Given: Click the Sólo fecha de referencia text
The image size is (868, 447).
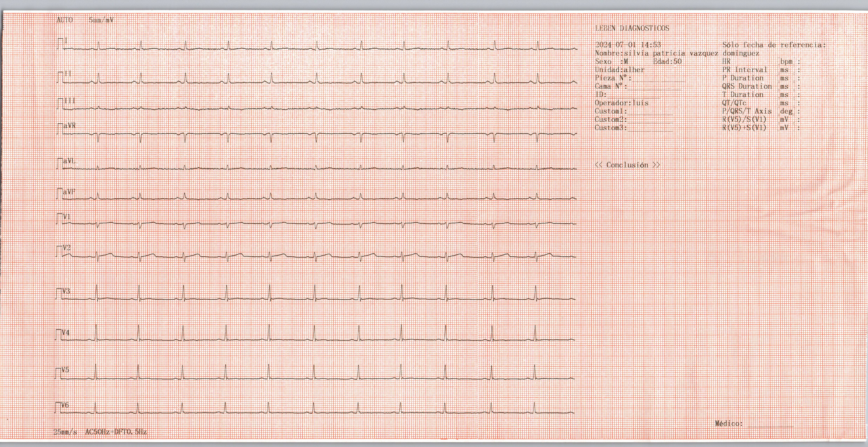Looking at the screenshot, I should (774, 45).
